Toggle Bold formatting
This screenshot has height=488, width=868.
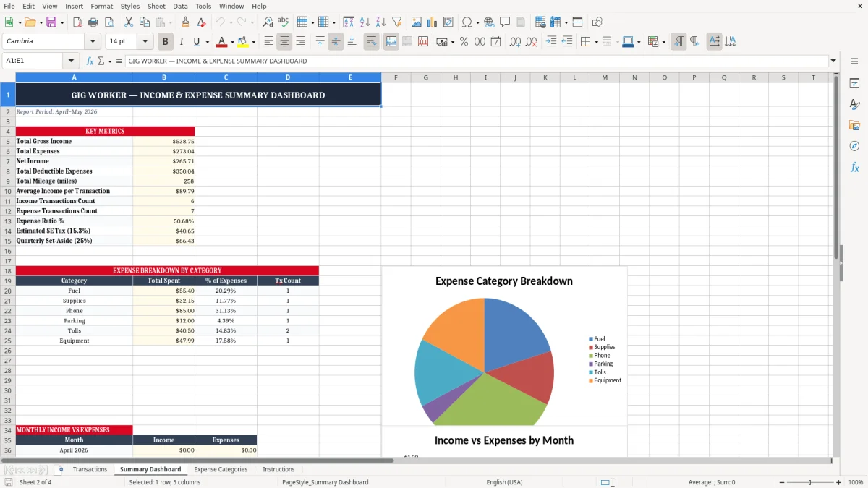pyautogui.click(x=165, y=42)
